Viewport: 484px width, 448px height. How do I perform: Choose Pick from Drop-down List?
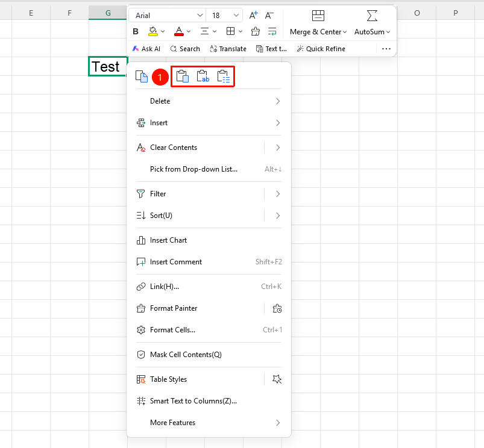coord(209,169)
